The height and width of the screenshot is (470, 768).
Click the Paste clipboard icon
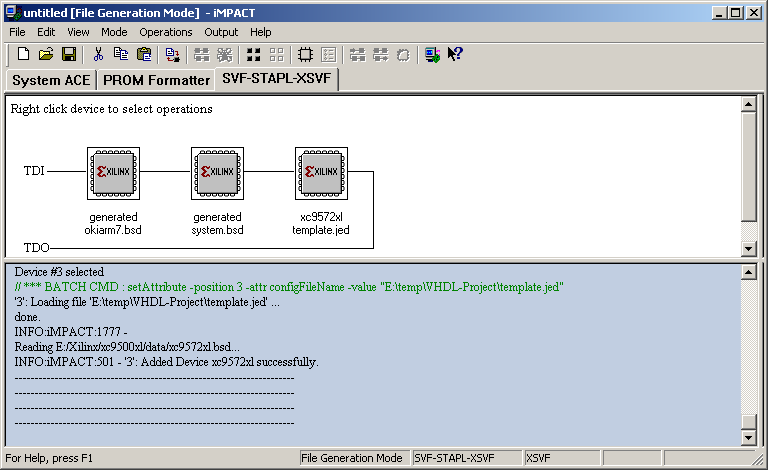[x=144, y=54]
